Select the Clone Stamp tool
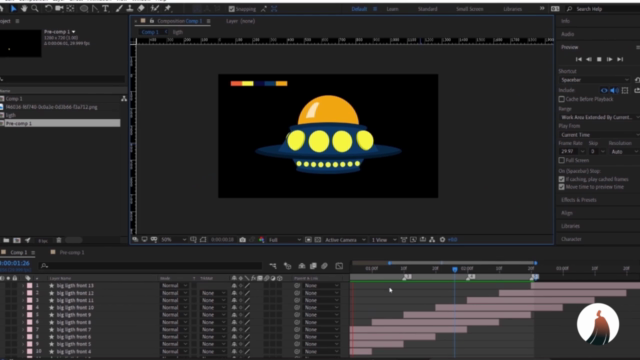 coord(130,9)
